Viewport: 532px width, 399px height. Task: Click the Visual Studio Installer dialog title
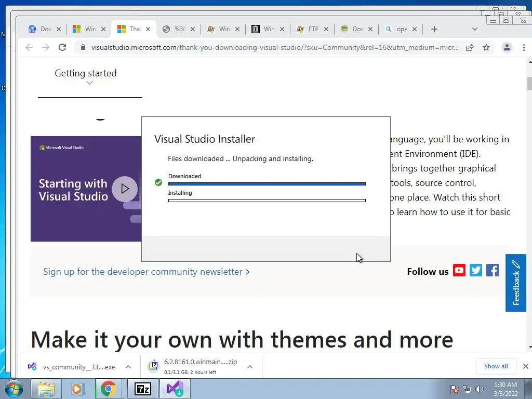[205, 139]
